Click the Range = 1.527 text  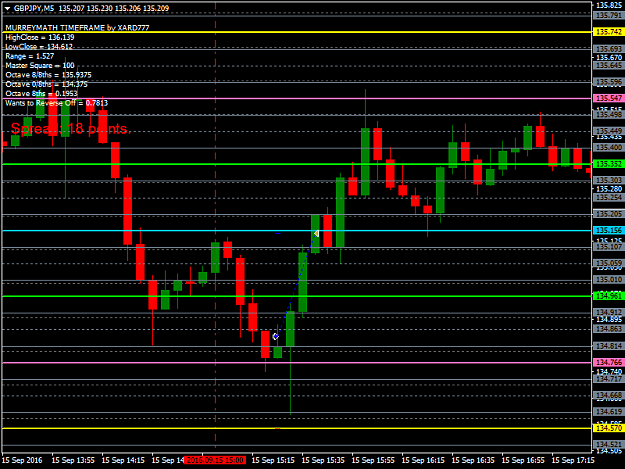(x=29, y=56)
